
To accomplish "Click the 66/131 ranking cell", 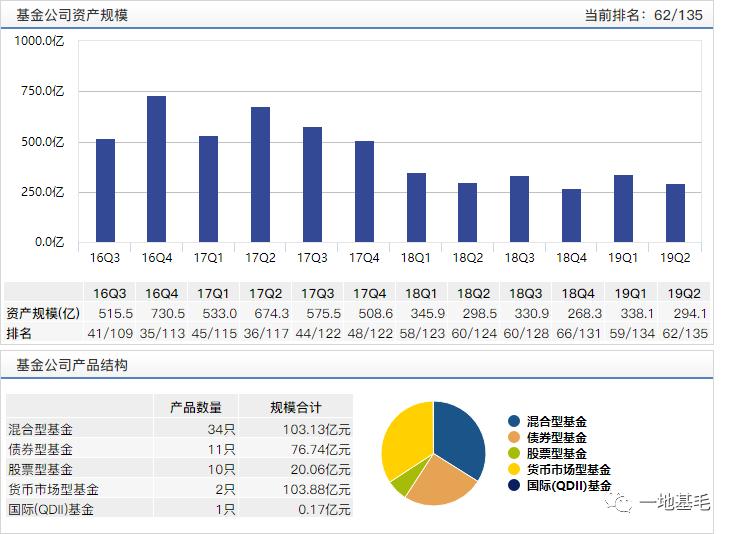I will click(x=579, y=333).
